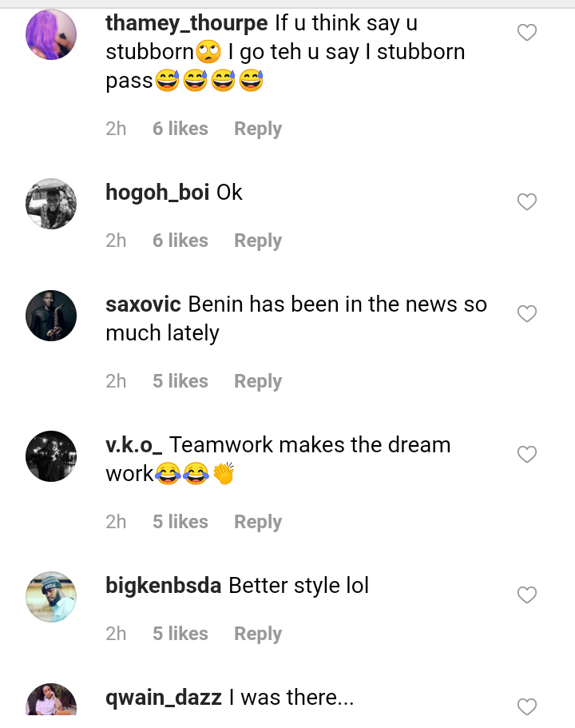View the 6 likes on thamey_thourpe's comment
The image size is (575, 728).
coord(180,129)
